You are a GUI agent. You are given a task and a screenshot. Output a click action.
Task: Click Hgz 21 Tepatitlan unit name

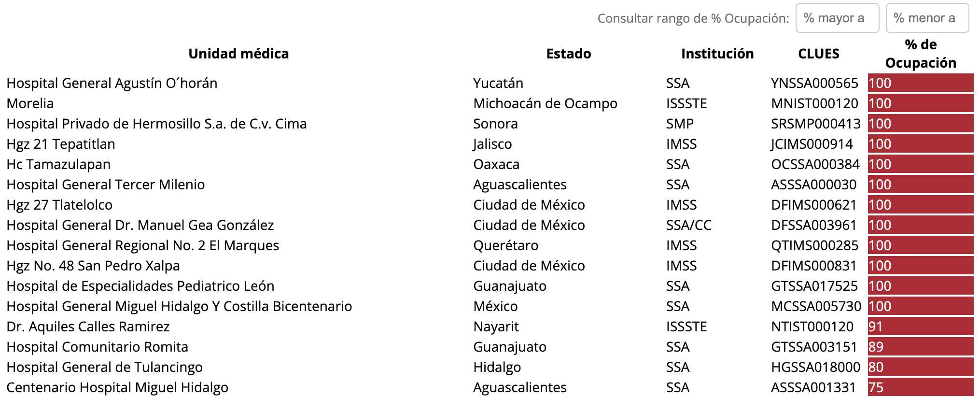tap(61, 144)
